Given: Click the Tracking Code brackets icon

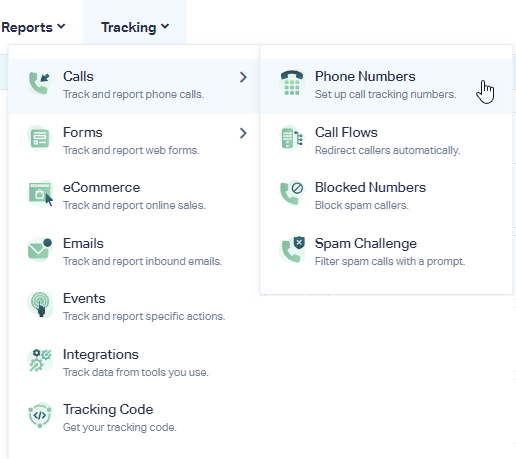Looking at the screenshot, I should point(40,415).
